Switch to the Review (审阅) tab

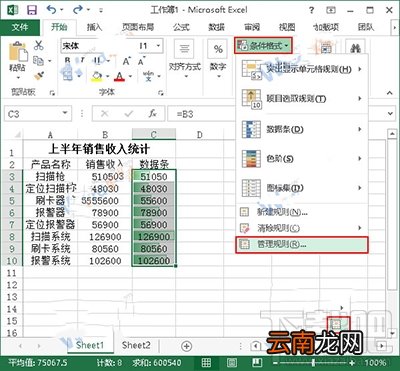coord(252,27)
